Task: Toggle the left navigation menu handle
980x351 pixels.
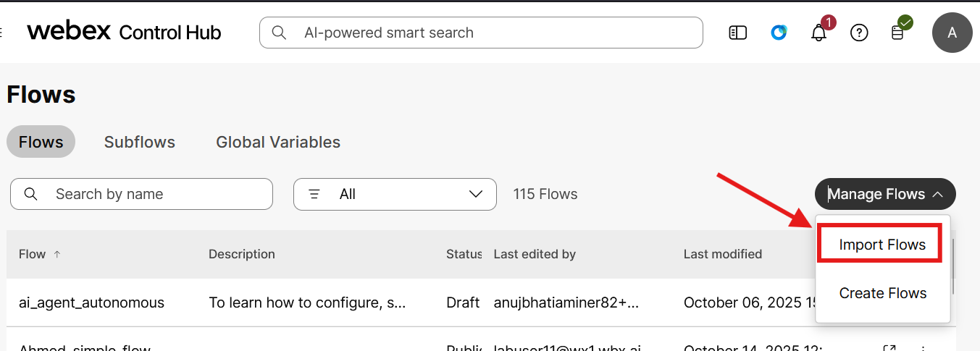Action: pyautogui.click(x=2, y=33)
